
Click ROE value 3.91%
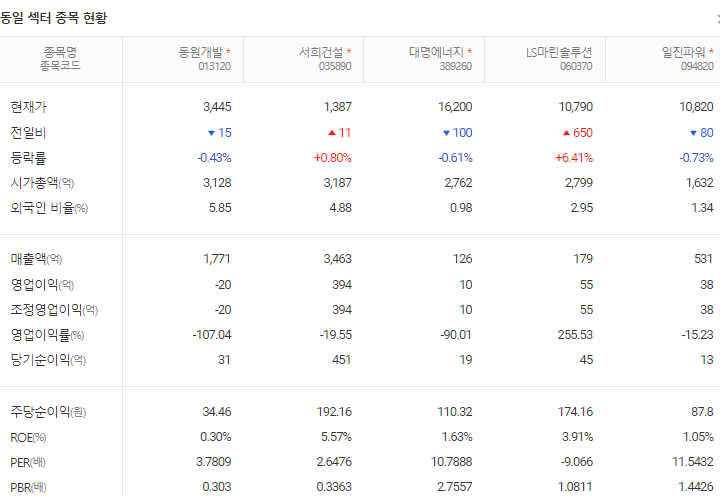578,437
